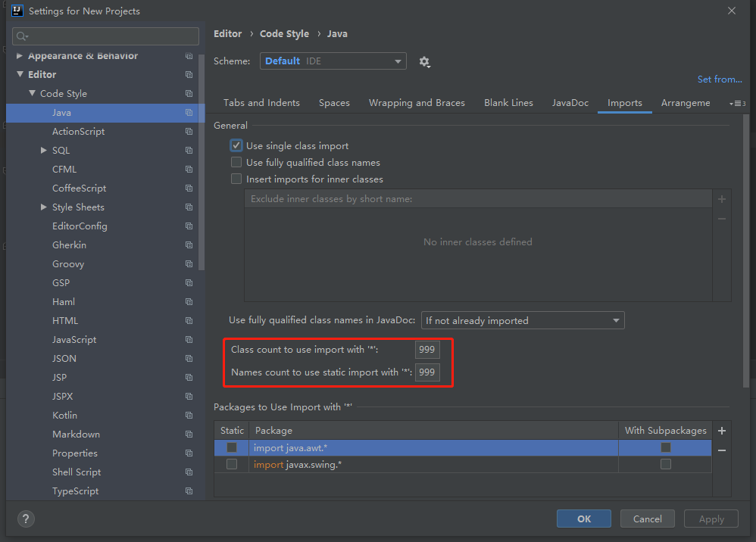
Task: Switch to the Wrapping and Braces tab
Action: [417, 103]
